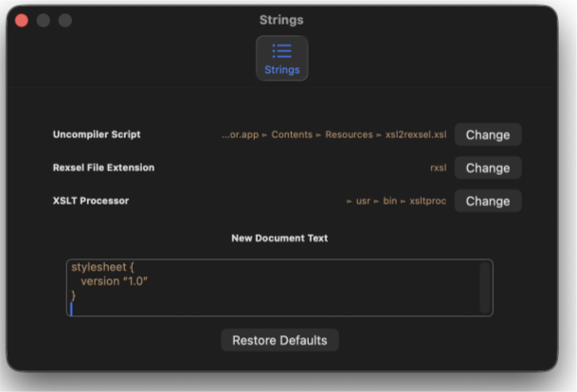Select the usr folder in the path

point(363,201)
